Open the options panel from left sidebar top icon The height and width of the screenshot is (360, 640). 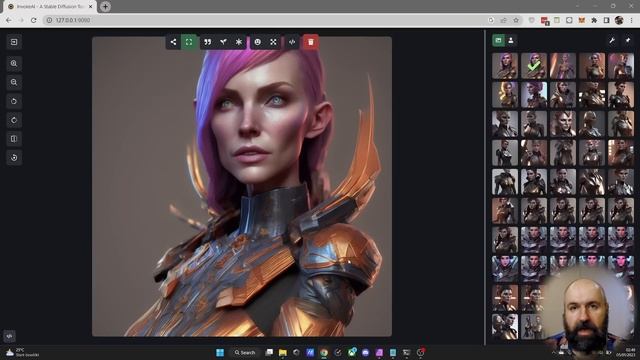(14, 42)
